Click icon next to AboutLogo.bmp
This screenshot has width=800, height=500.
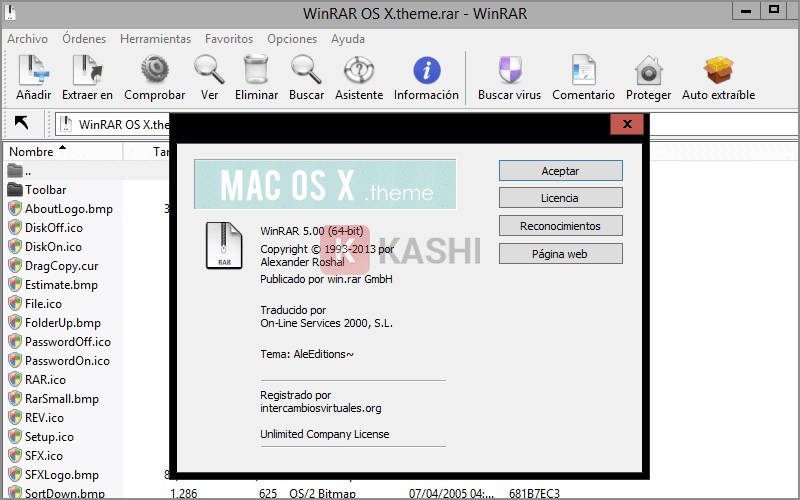click(x=15, y=208)
